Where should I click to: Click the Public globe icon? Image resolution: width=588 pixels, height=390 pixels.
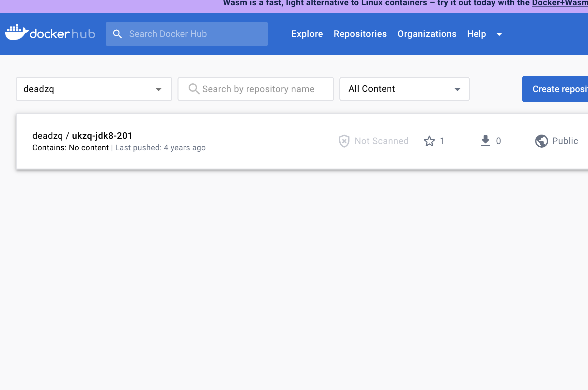point(542,141)
